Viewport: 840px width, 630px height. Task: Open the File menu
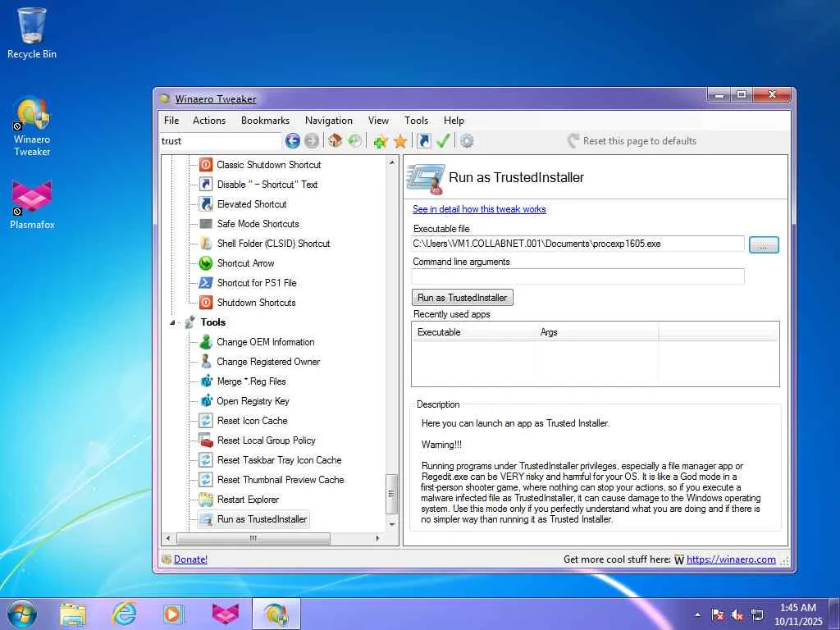171,121
